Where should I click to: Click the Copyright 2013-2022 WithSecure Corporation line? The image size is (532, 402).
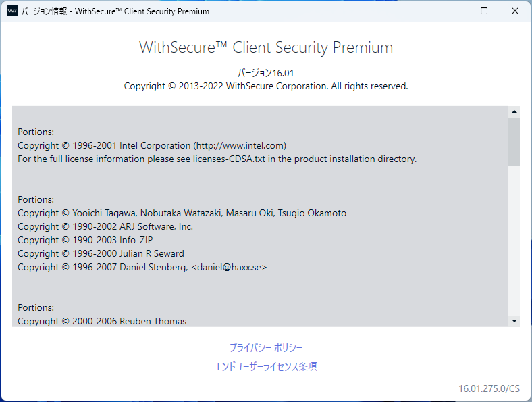[x=266, y=86]
